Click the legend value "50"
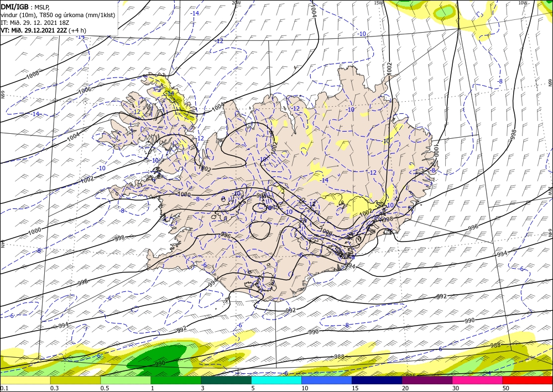 coord(506,388)
